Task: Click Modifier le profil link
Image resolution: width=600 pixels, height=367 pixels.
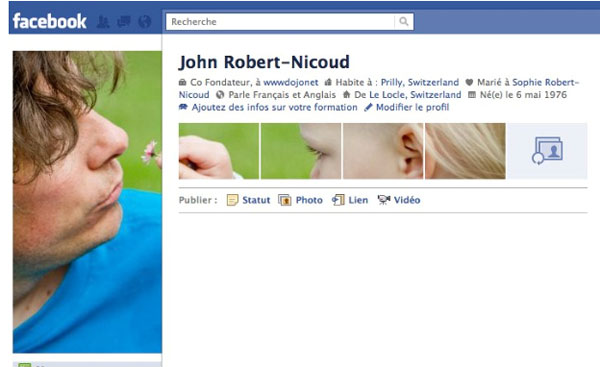Action: (412, 107)
